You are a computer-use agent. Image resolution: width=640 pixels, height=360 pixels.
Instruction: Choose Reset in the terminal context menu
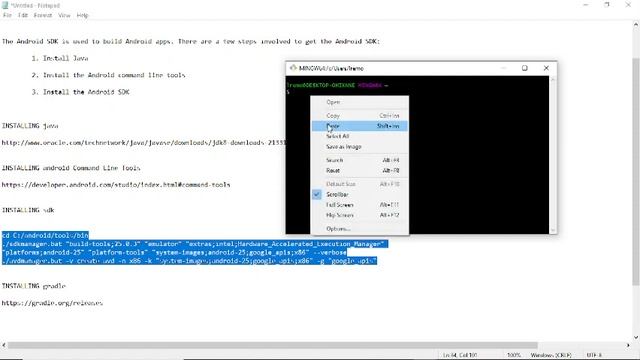tap(360, 171)
